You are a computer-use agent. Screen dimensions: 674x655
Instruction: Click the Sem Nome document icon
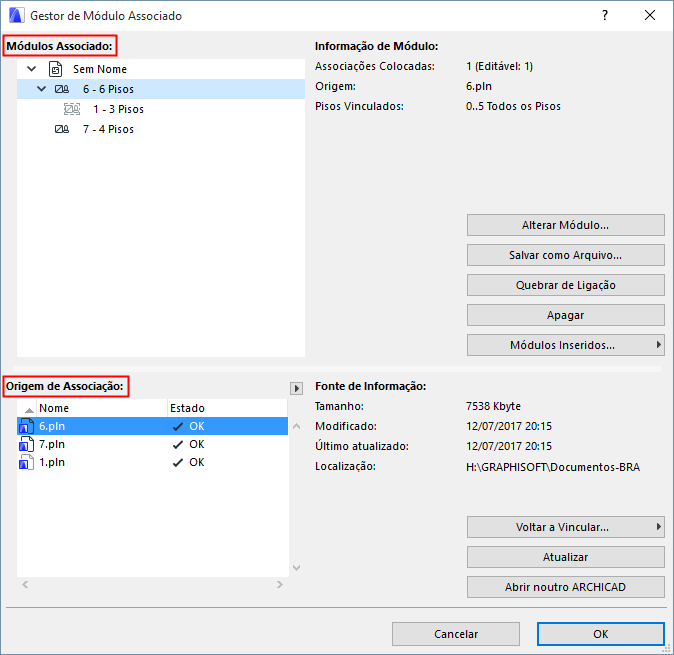point(55,69)
